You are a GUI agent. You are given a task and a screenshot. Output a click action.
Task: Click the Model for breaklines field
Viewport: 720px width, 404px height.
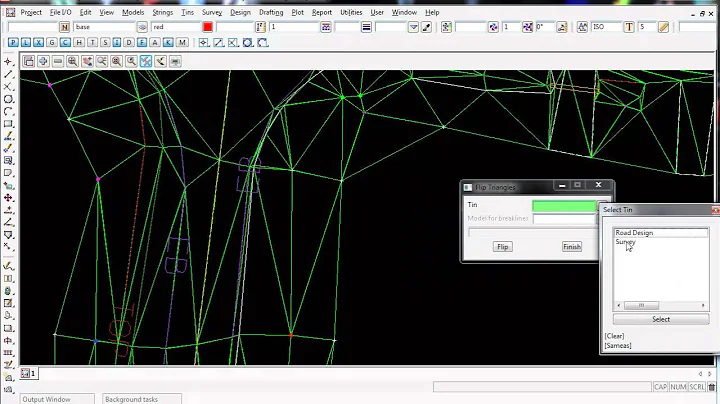click(564, 219)
